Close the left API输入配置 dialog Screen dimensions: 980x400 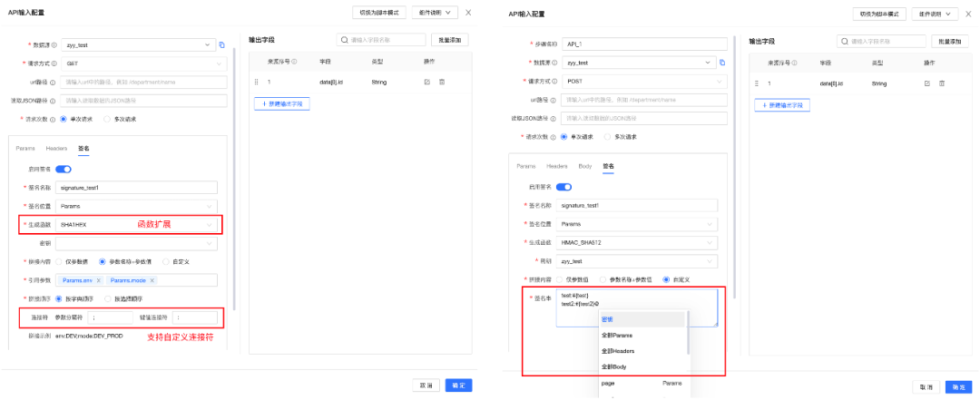pos(469,13)
